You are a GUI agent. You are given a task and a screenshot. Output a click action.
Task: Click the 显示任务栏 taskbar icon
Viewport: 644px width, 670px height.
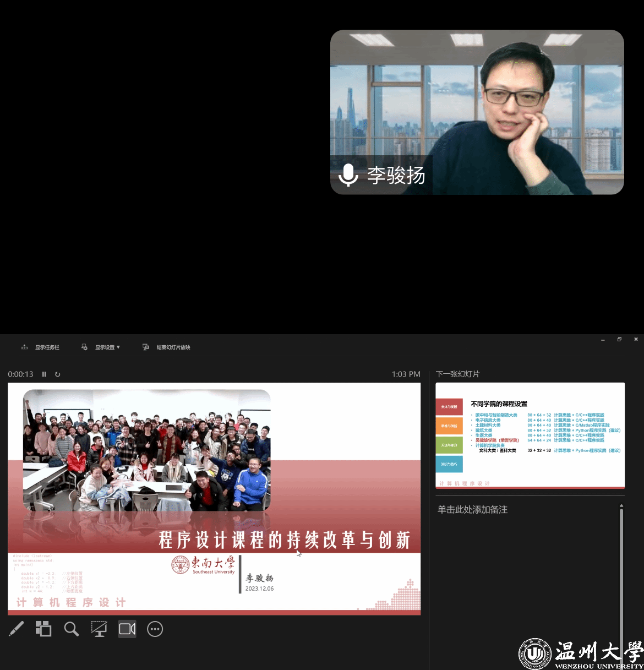point(24,347)
